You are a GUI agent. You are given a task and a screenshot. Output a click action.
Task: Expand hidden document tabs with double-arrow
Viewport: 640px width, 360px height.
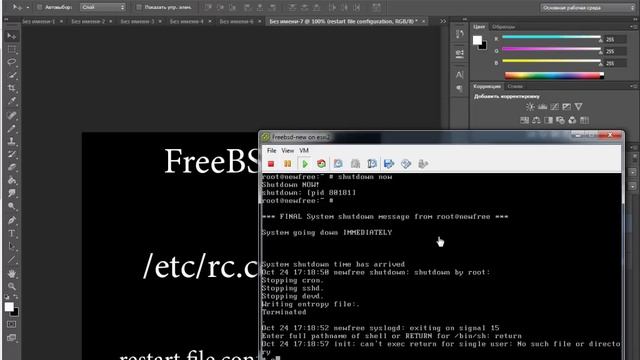pos(443,21)
